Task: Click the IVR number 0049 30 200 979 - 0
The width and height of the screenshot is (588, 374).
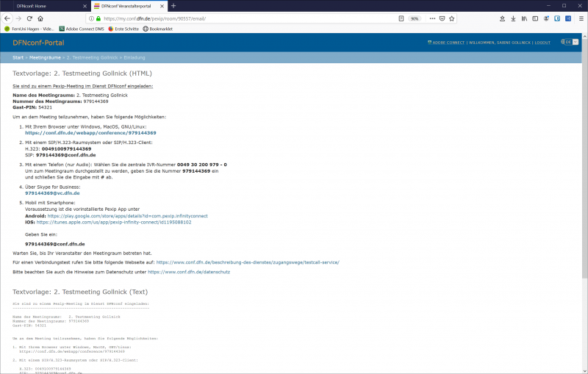Action: [x=201, y=165]
